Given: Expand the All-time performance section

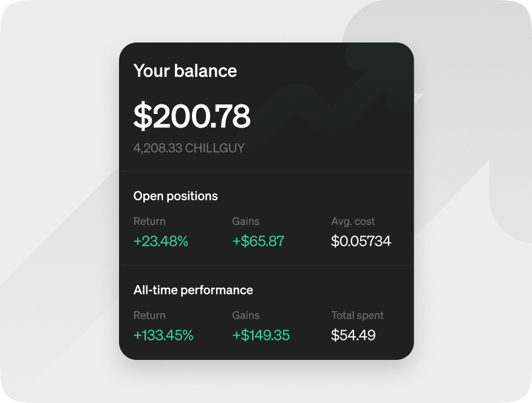Looking at the screenshot, I should coord(194,290).
